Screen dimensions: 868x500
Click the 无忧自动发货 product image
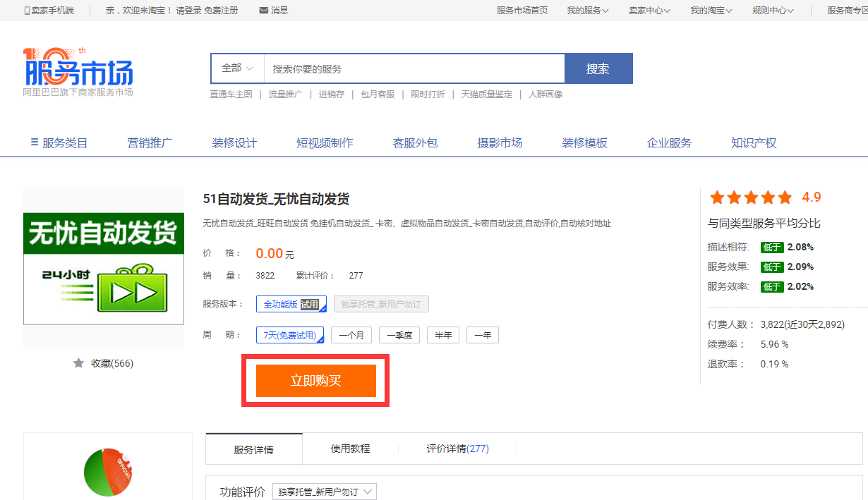coord(104,268)
